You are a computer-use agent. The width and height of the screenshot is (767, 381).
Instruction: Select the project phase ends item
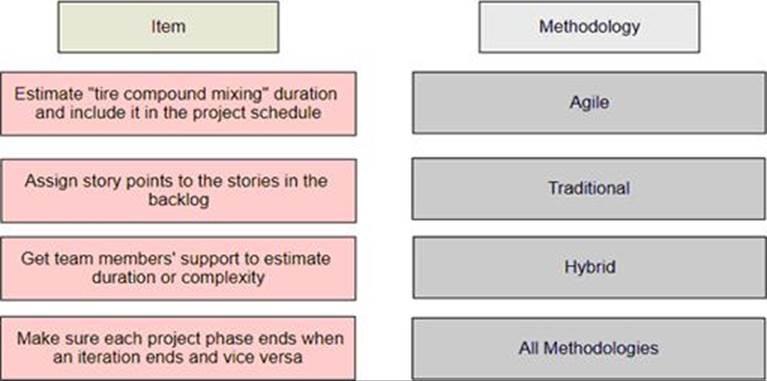click(x=179, y=348)
